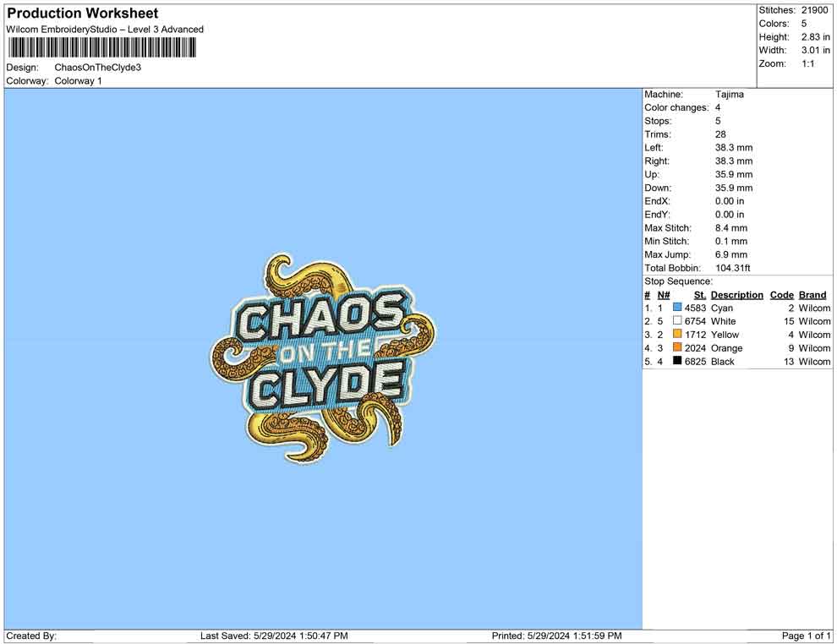Viewport: 837px width, 644px height.
Task: Select the 'Last Saved: 5/29/2024 1:50:47 PM' footer
Action: tap(275, 636)
